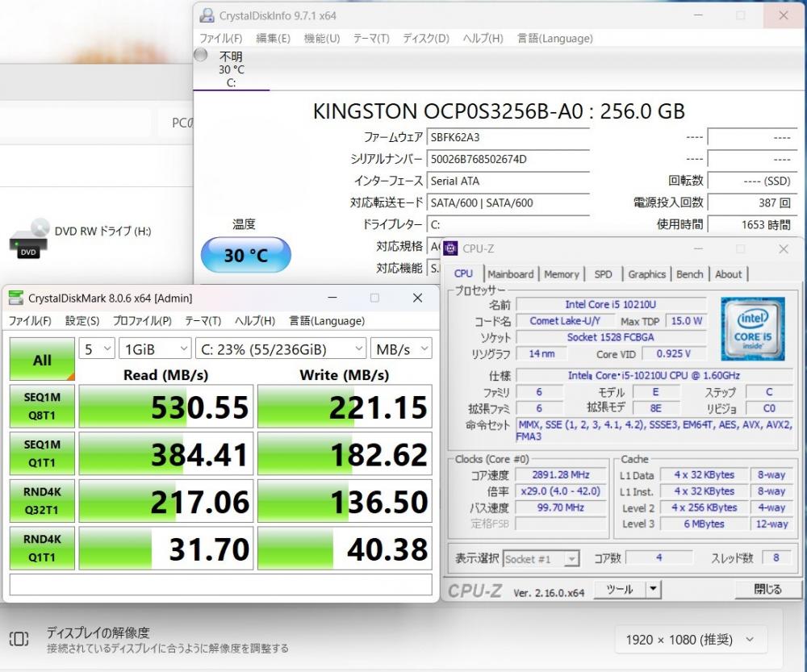Open the ディスク(D) menu in CrystalDiskInfo
The width and height of the screenshot is (807, 672).
click(x=425, y=39)
